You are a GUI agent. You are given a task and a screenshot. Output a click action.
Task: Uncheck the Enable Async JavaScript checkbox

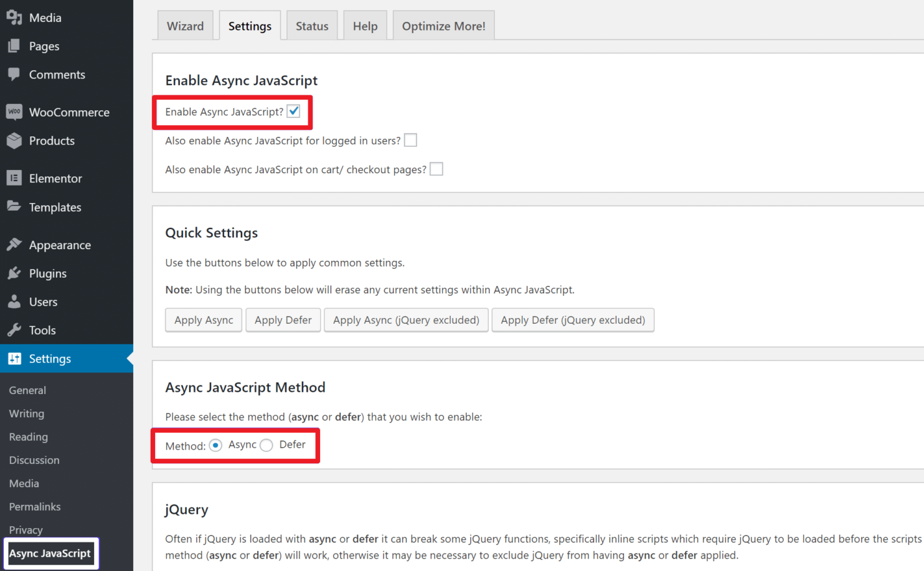coord(294,111)
